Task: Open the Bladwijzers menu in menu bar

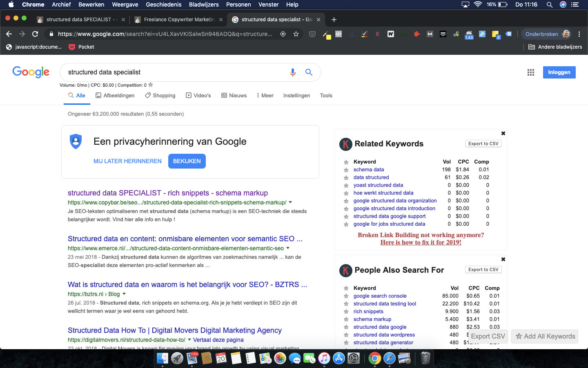Action: click(x=204, y=4)
